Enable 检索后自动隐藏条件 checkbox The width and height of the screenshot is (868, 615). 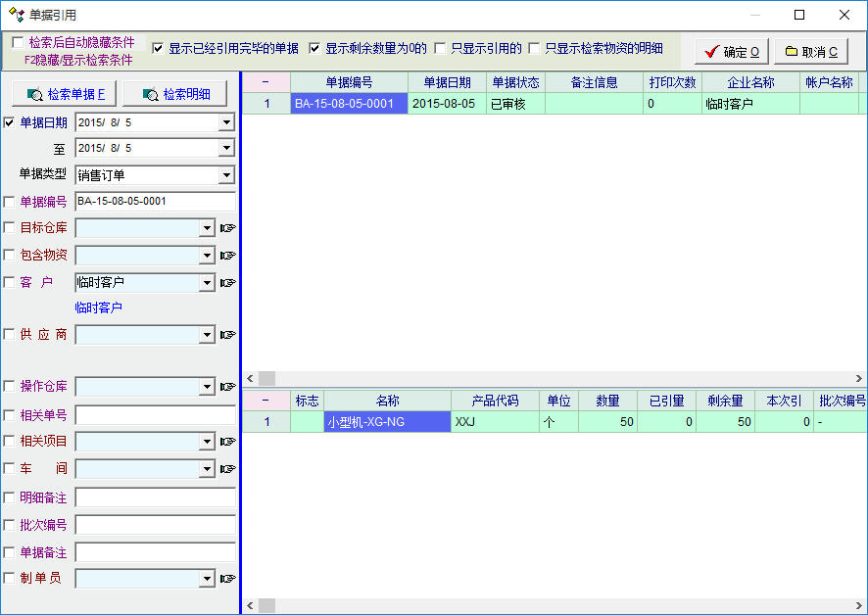point(18,43)
